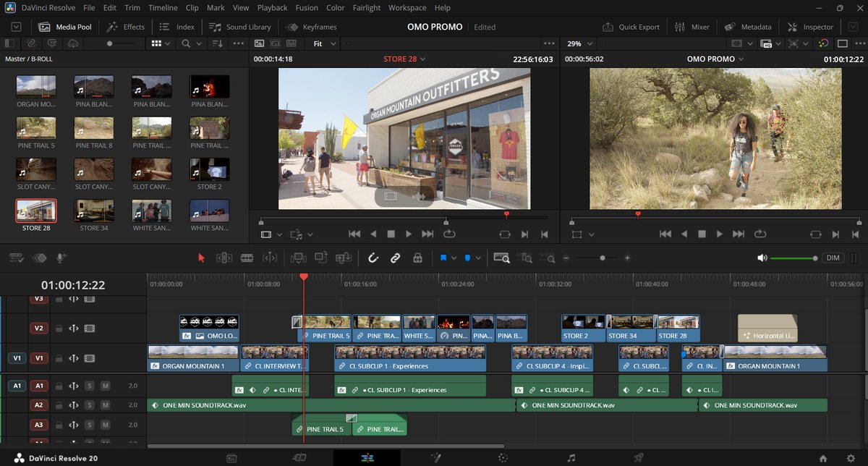Open the Workspace menu
Image resolution: width=868 pixels, height=466 pixels.
pos(407,8)
